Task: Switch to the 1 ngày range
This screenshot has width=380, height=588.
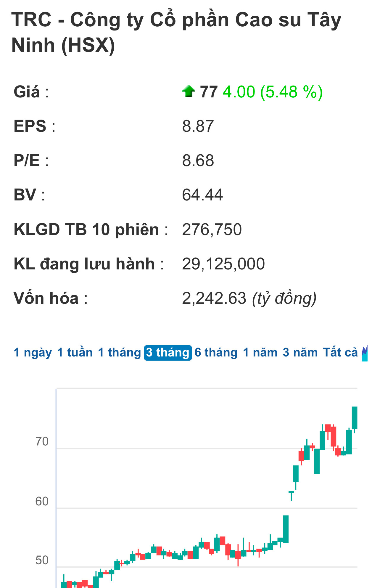Action: [x=33, y=353]
